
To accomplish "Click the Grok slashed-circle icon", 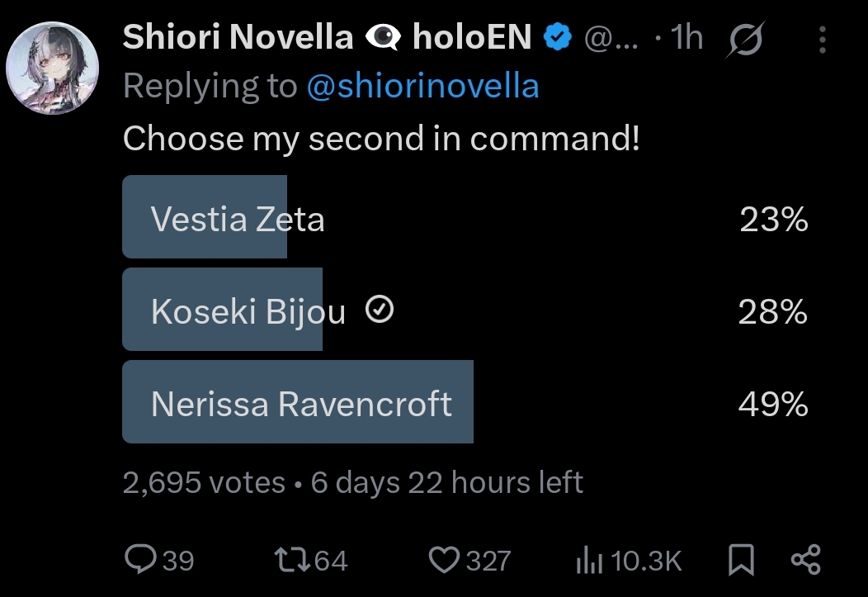I will (x=744, y=39).
